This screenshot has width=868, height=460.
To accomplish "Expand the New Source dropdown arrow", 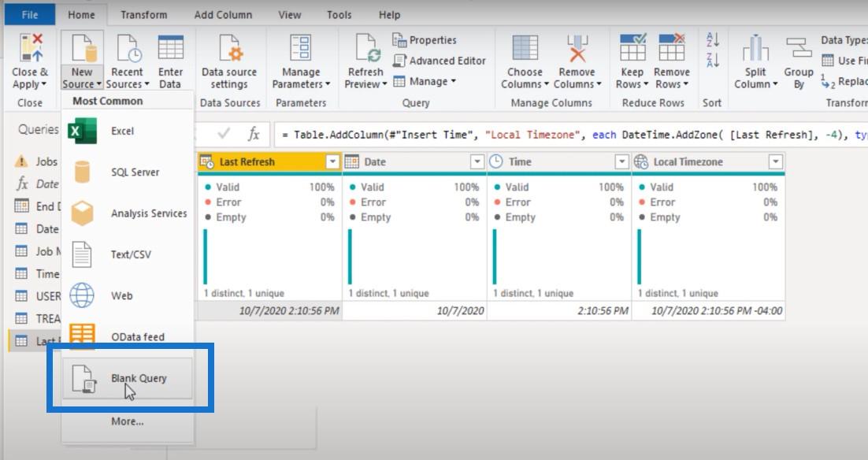I will tap(99, 85).
